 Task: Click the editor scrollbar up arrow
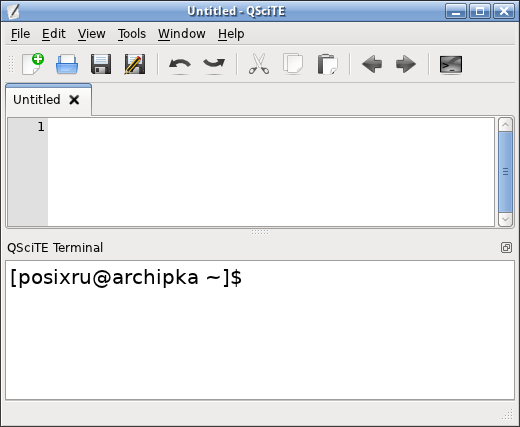(505, 125)
